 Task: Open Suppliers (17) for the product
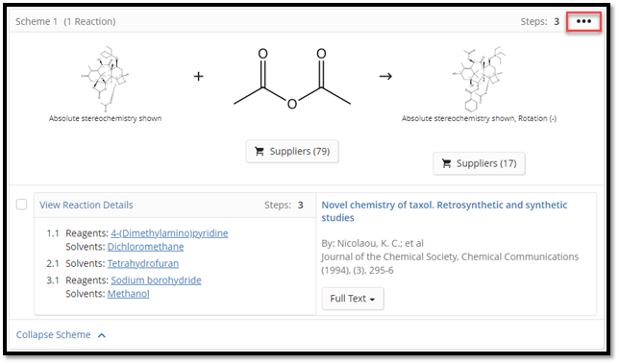point(479,163)
